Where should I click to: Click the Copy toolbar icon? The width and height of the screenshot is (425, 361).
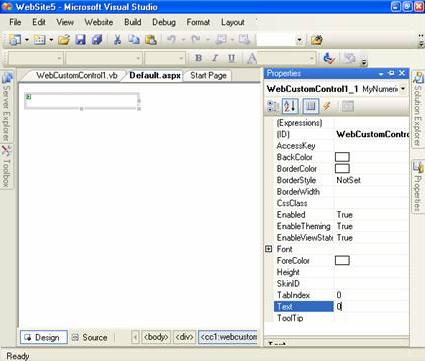click(134, 40)
